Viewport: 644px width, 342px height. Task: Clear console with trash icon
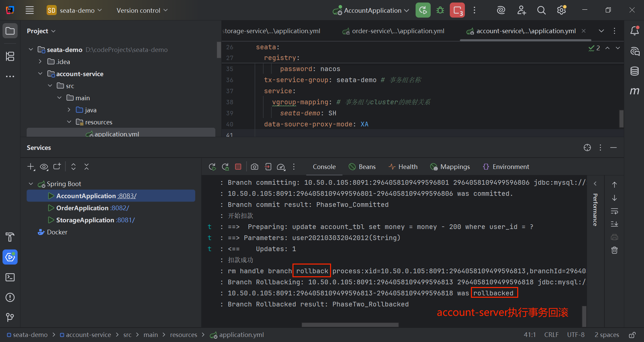614,250
